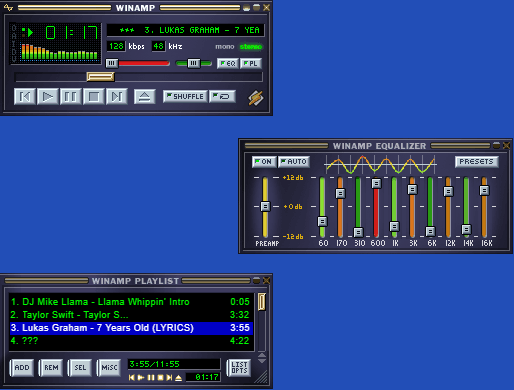This screenshot has height=390, width=514.
Task: Click the playlist scrollbar handle
Action: pos(262,302)
